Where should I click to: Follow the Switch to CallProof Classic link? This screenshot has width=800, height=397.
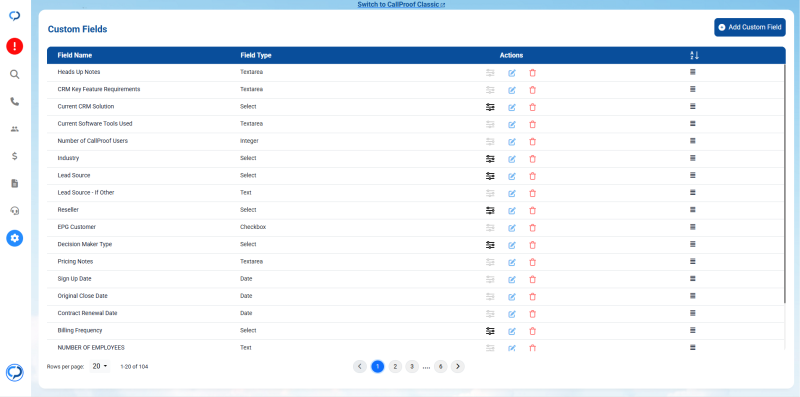pos(401,4)
